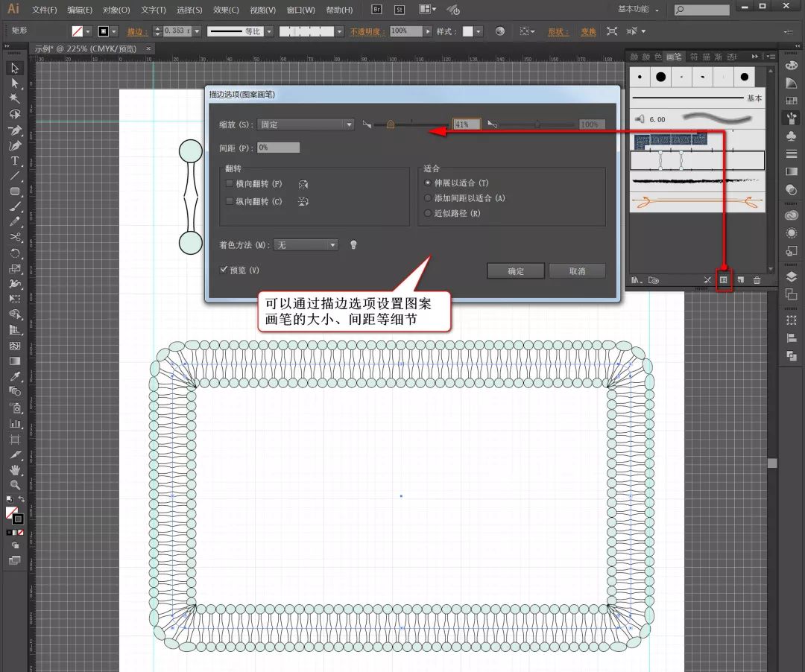Click the 确定 button
The width and height of the screenshot is (805, 672).
[515, 270]
